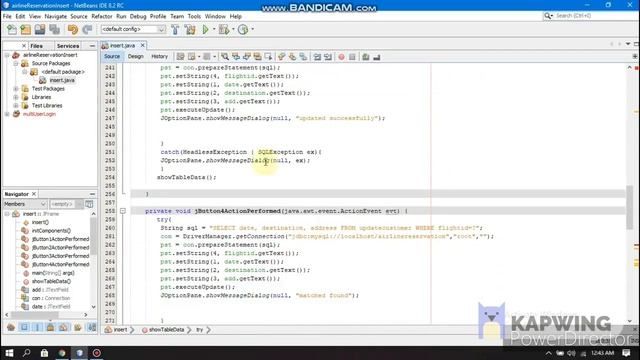Switch to the Services tab
This screenshot has width=640, height=360.
[68, 46]
